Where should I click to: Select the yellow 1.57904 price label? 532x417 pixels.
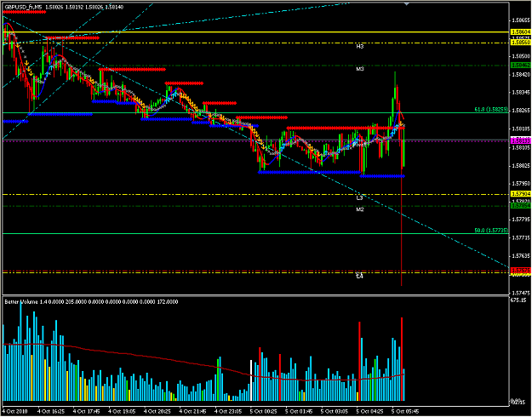point(521,194)
